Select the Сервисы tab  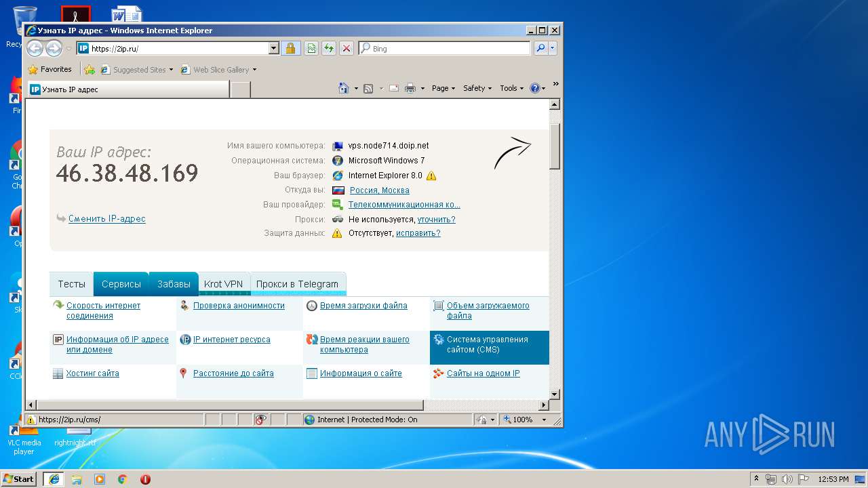coord(121,284)
